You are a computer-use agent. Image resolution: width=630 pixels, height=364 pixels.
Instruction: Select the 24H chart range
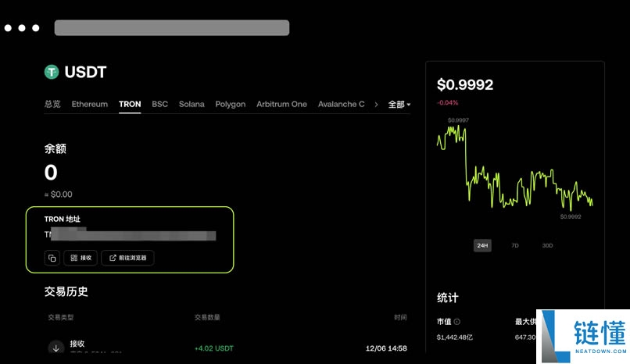pos(482,245)
